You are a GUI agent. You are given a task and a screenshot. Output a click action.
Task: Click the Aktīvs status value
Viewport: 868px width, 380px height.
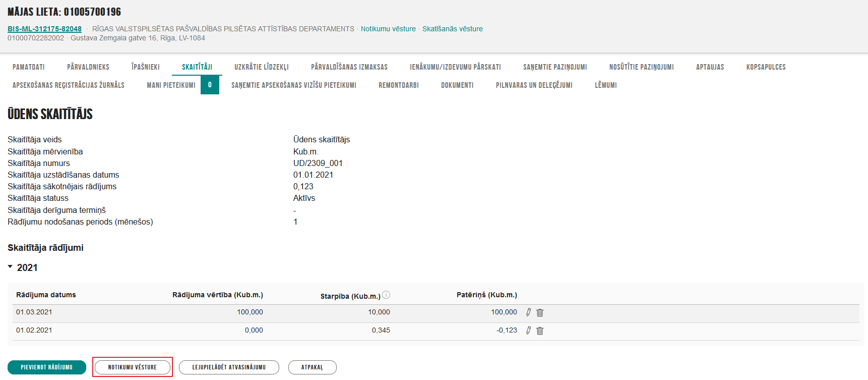point(304,198)
